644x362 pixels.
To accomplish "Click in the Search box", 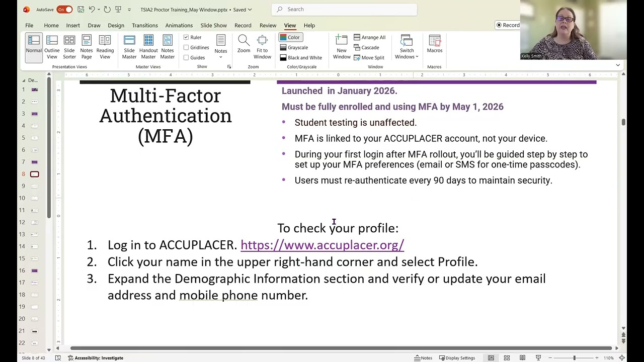I will point(344,9).
